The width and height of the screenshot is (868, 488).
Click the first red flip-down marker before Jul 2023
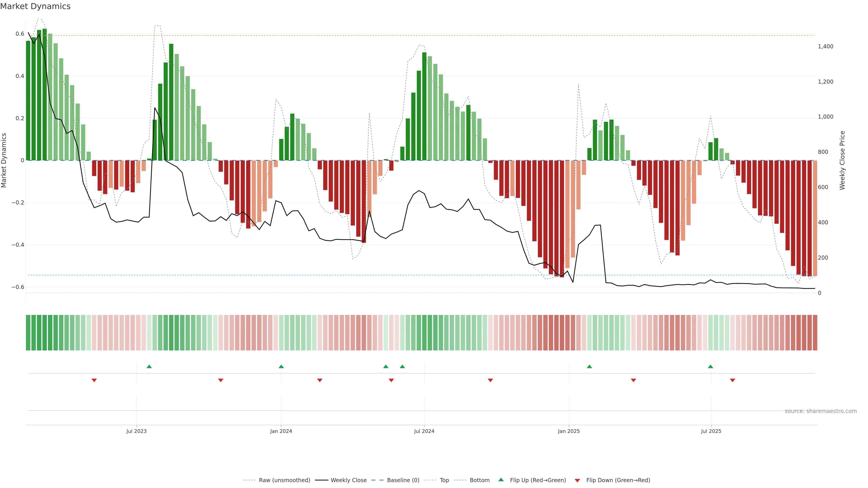click(94, 380)
